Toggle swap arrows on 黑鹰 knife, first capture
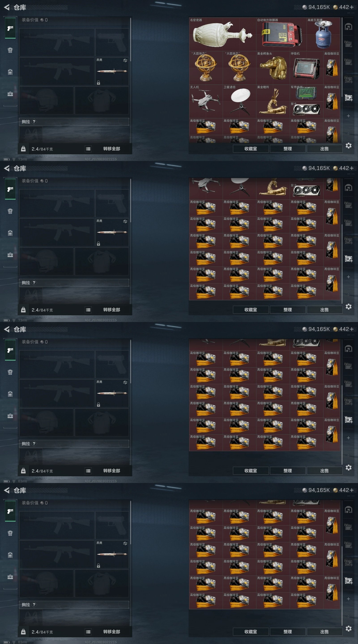358x644 pixels. pos(125,61)
